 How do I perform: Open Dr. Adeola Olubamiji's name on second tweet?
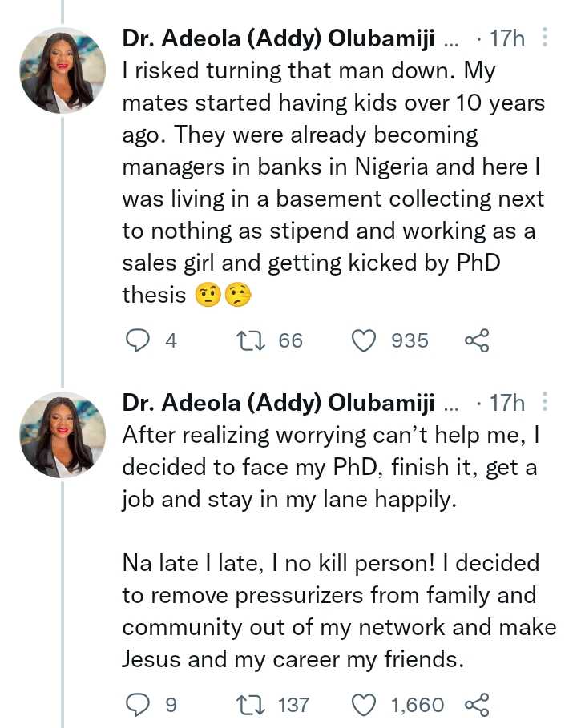(x=278, y=402)
